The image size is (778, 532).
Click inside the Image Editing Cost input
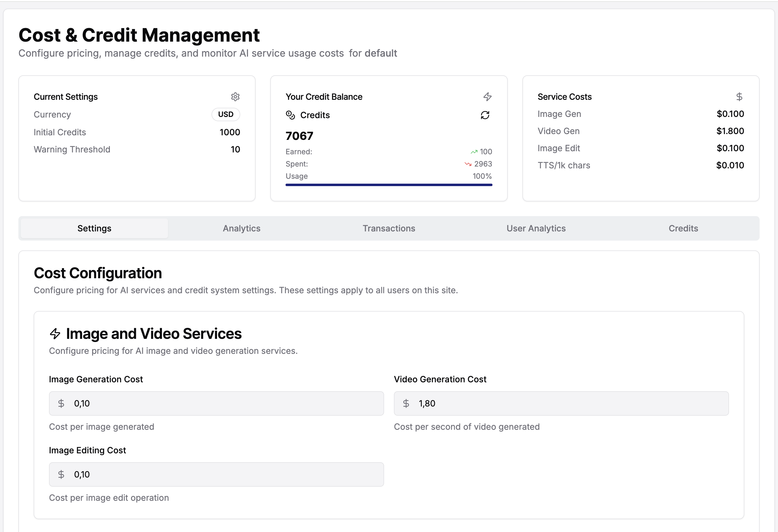pyautogui.click(x=216, y=474)
